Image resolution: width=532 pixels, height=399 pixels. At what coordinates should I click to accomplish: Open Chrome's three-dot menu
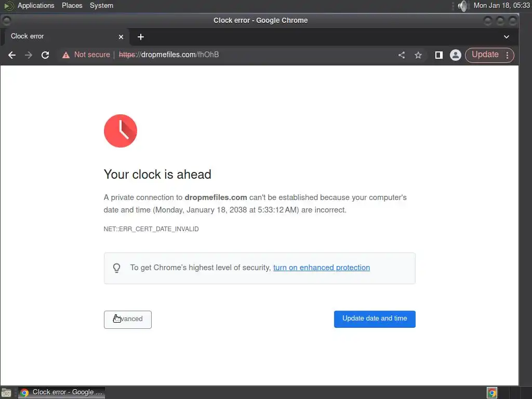pos(507,55)
